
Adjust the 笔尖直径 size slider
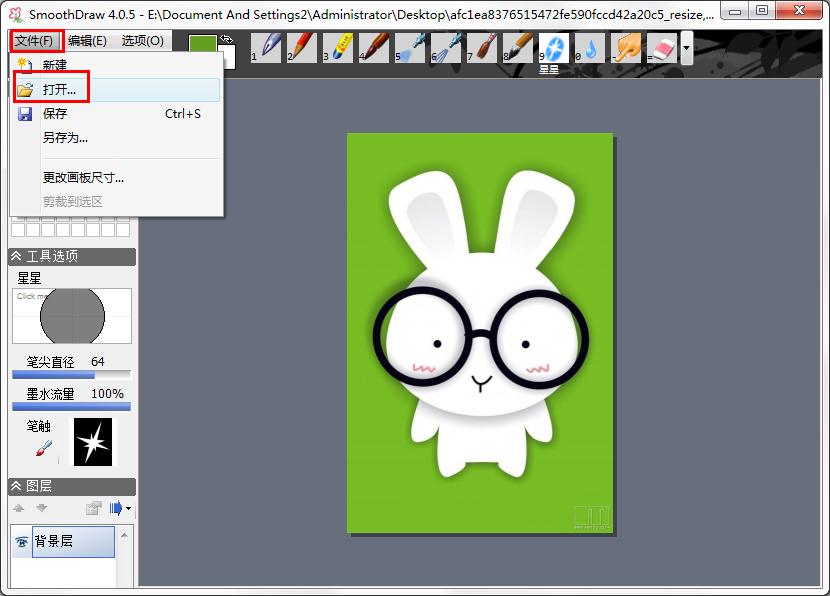(71, 375)
